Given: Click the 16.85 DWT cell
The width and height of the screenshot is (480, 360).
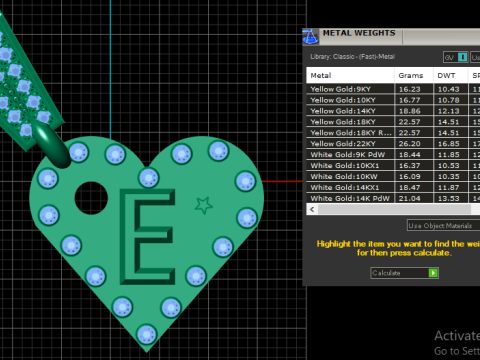Looking at the screenshot, I should coord(450,144).
